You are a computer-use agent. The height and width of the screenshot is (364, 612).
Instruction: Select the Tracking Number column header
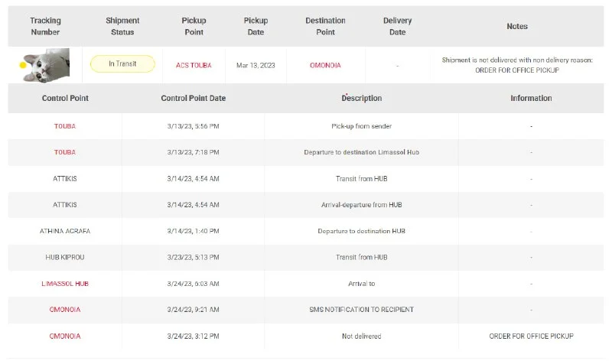[45, 26]
